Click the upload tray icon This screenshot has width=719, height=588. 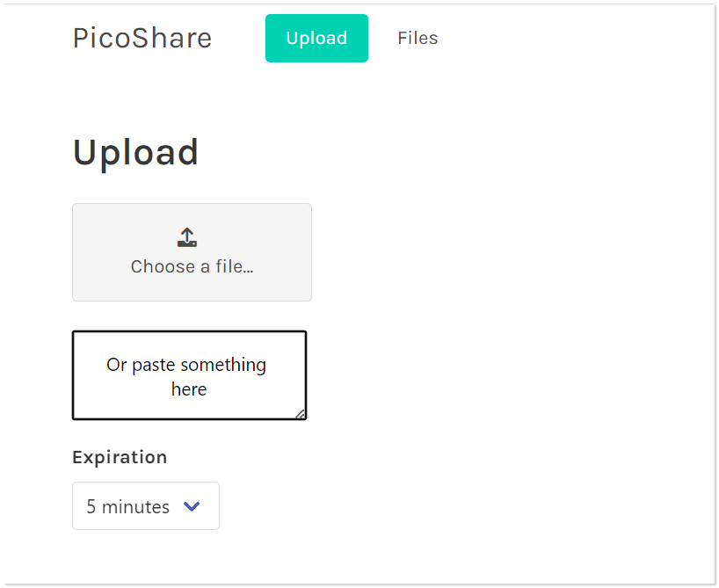(187, 238)
